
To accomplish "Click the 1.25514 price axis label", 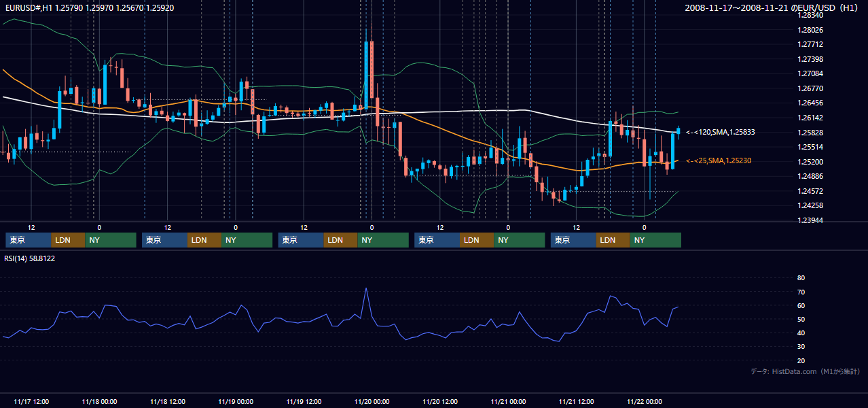I will [x=811, y=147].
